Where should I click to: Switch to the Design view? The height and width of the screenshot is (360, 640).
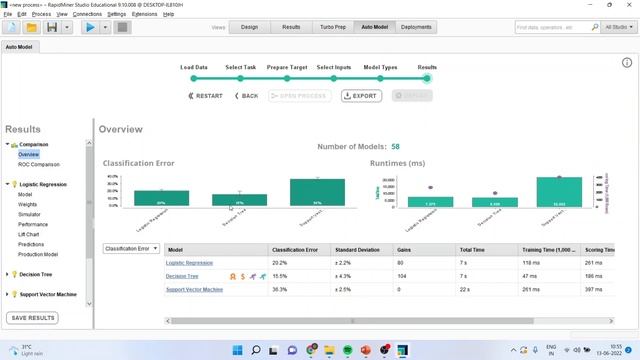pyautogui.click(x=249, y=27)
